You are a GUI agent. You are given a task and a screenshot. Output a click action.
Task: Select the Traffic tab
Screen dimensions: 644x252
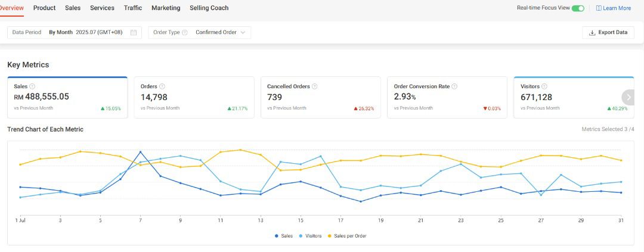pos(133,8)
